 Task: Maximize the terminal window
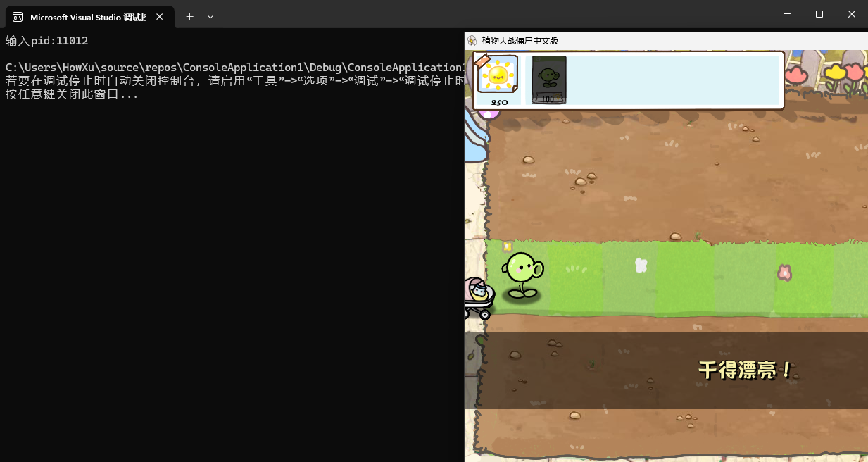819,14
